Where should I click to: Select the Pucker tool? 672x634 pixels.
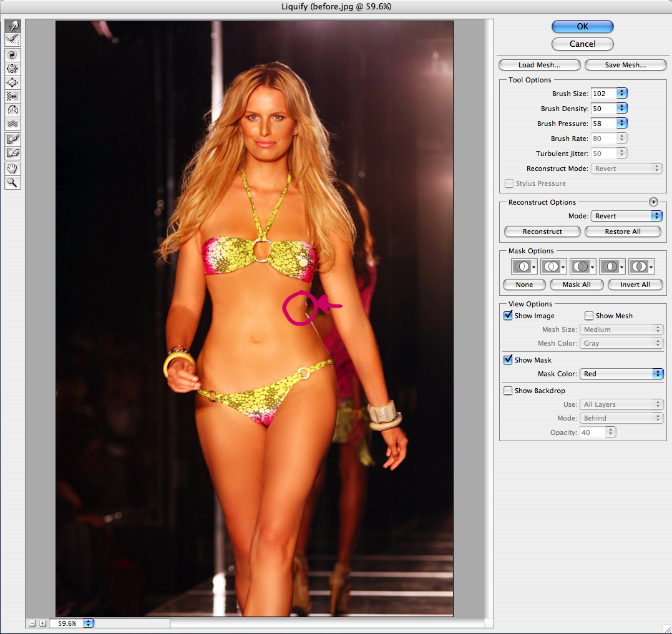click(13, 69)
